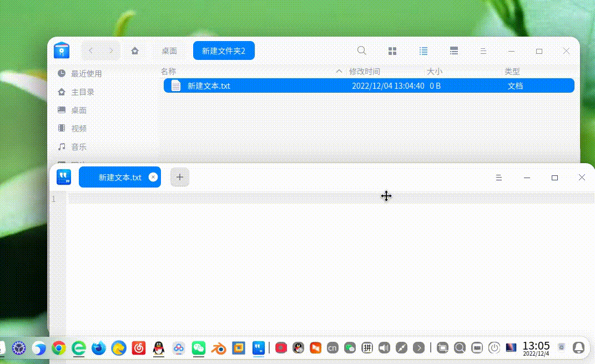
Task: Launch Blender from dock
Action: click(219, 348)
